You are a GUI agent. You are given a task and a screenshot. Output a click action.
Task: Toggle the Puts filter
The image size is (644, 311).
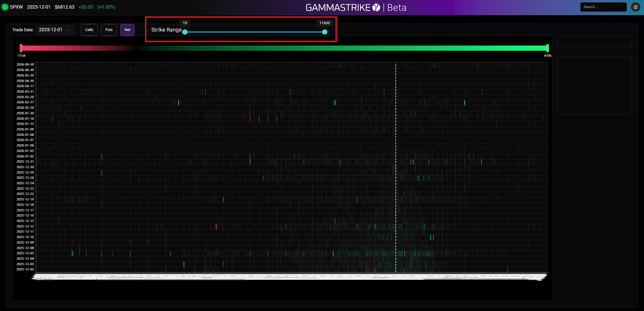pyautogui.click(x=109, y=30)
